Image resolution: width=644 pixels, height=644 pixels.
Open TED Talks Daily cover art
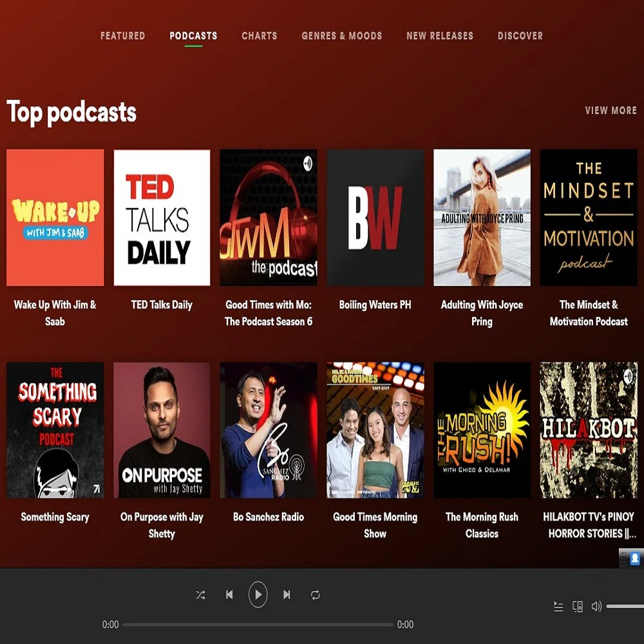pyautogui.click(x=162, y=217)
